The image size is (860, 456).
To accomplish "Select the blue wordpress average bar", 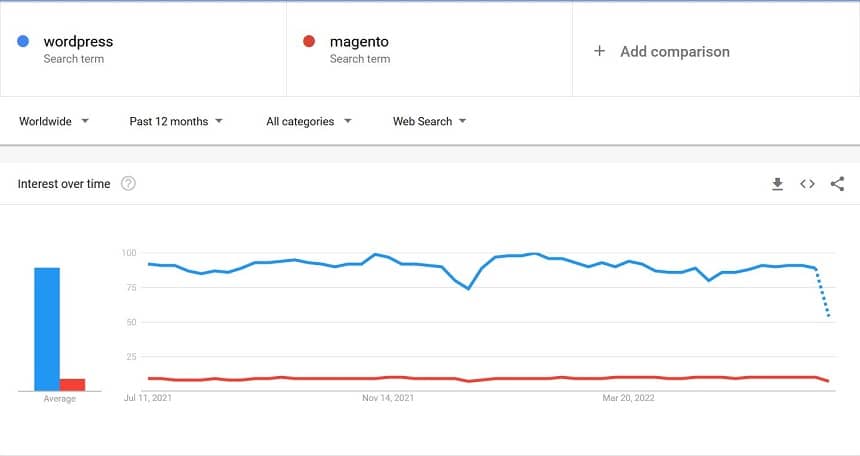I will 47,329.
